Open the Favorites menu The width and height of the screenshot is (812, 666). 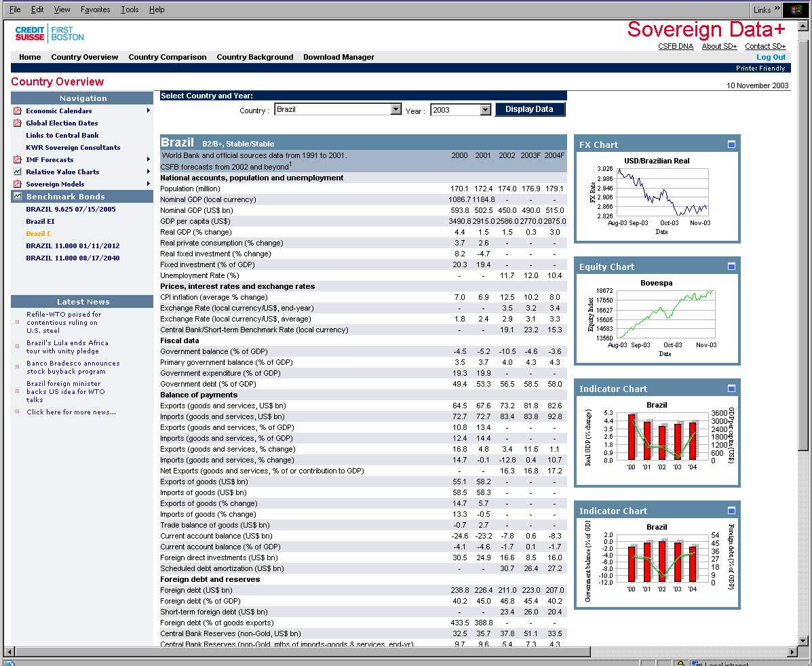pos(95,9)
